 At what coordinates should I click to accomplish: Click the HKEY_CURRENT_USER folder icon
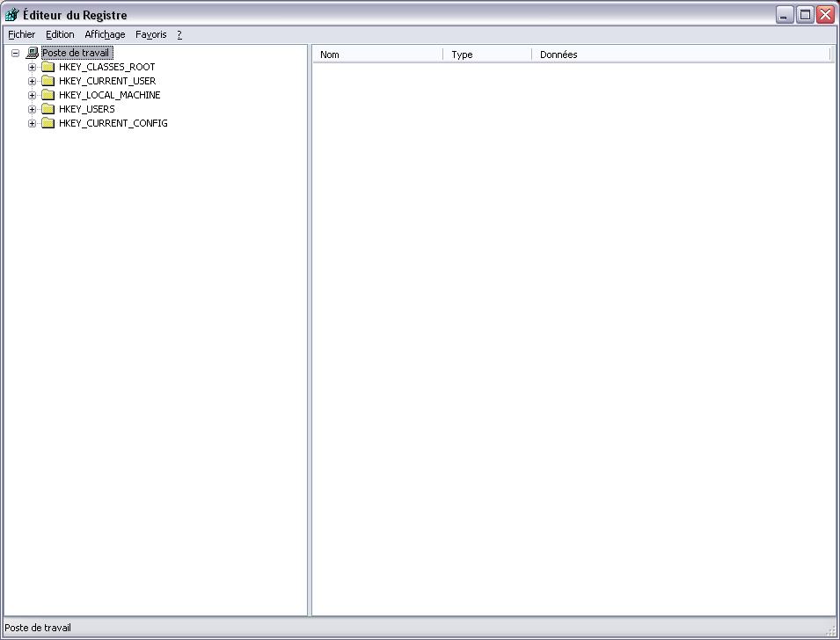[x=48, y=81]
